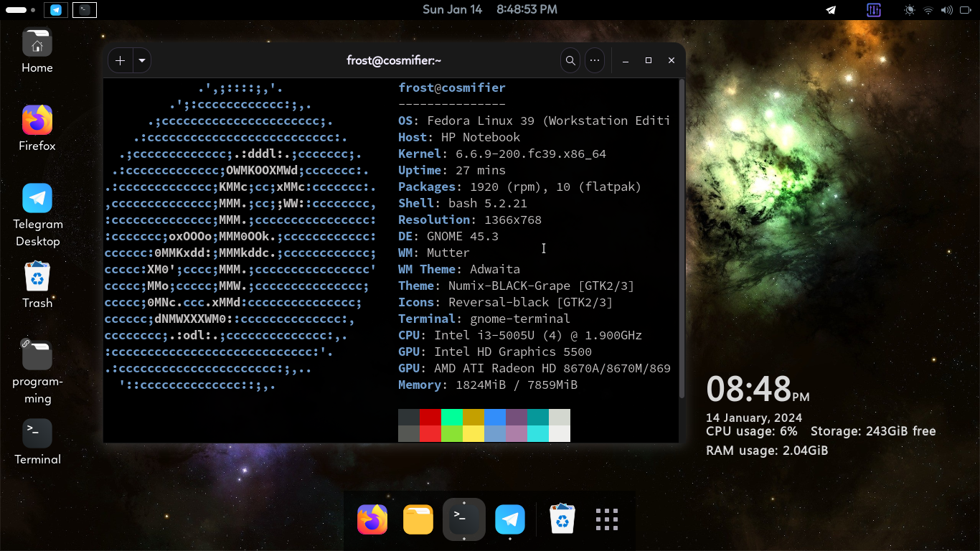
Task: Click the "WM: Mutter" line
Action: pyautogui.click(x=434, y=253)
